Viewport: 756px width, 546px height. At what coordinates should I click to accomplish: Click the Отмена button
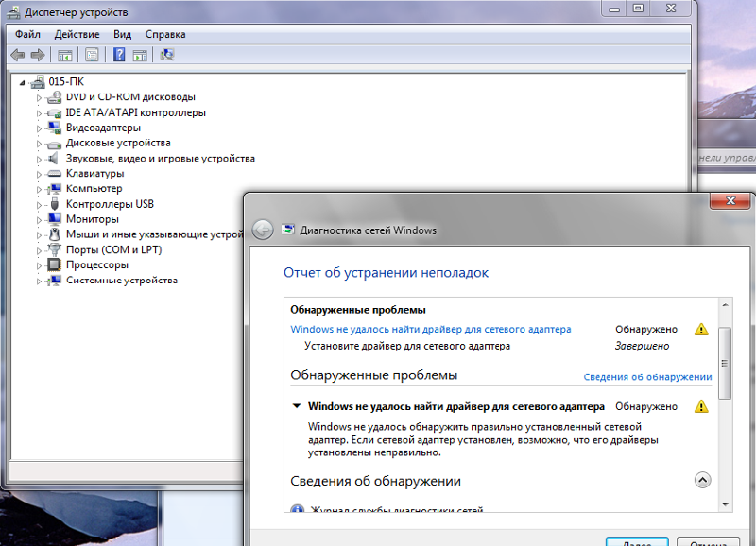click(708, 542)
